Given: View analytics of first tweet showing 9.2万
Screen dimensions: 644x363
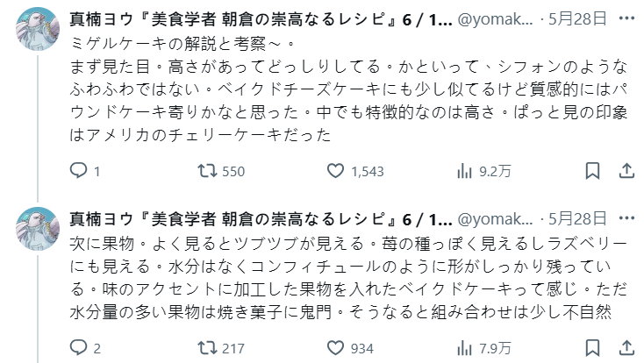Looking at the screenshot, I should (464, 171).
